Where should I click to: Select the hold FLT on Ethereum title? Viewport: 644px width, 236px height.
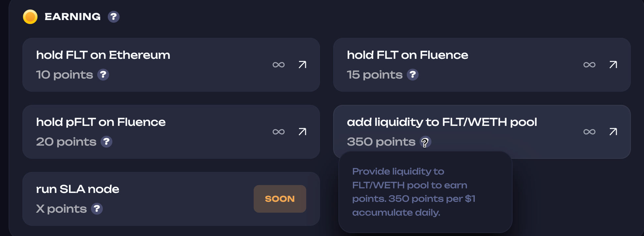pos(103,55)
